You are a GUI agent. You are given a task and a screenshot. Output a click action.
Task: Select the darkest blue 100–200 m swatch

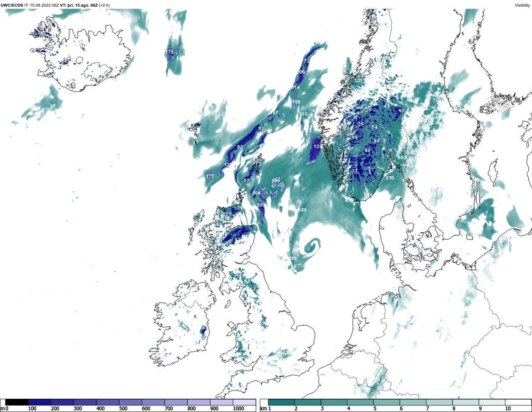point(39,402)
